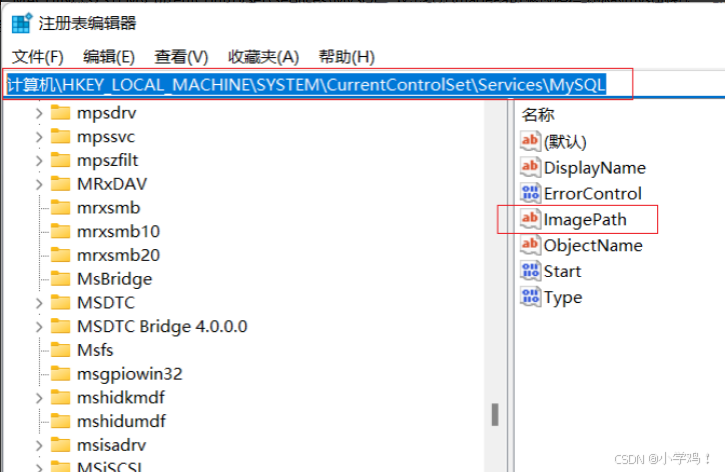Image resolution: width=725 pixels, height=472 pixels.
Task: Open the 收藏夹(A) menu
Action: 263,57
